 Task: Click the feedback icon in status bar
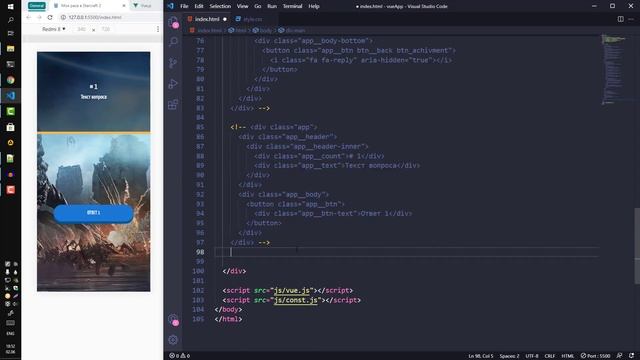(620, 356)
